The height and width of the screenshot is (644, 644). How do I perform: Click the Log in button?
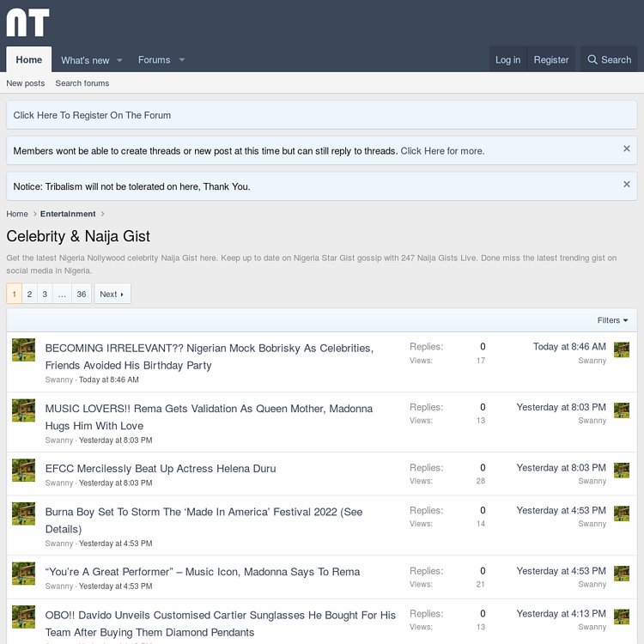[507, 59]
